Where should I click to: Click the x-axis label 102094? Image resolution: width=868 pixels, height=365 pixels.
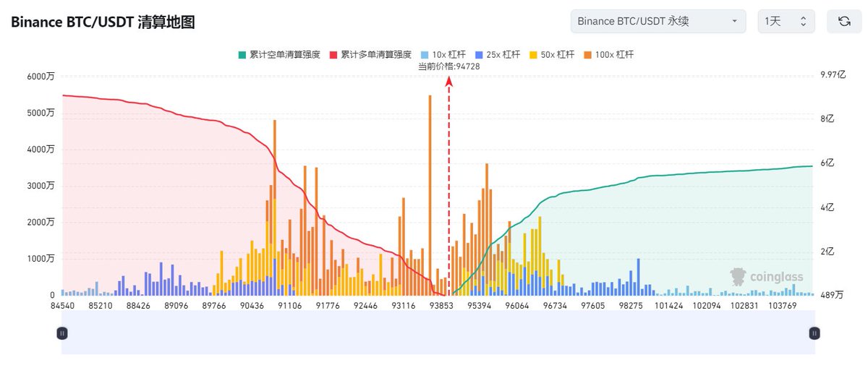coord(705,306)
